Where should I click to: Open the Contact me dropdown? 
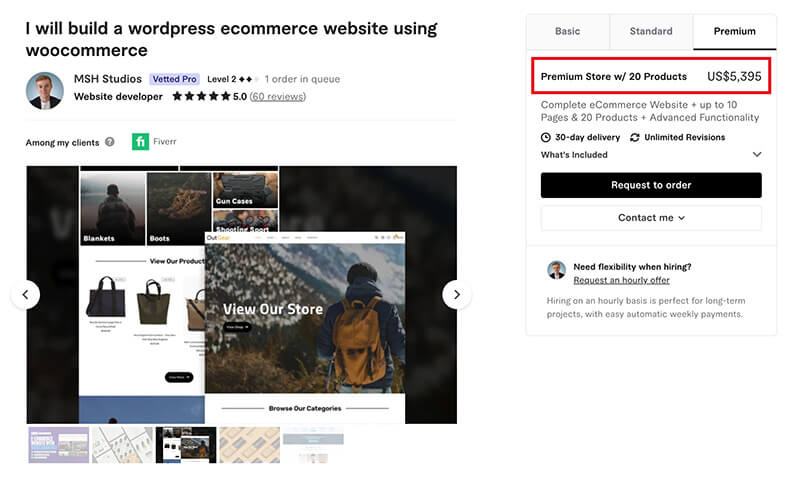651,218
